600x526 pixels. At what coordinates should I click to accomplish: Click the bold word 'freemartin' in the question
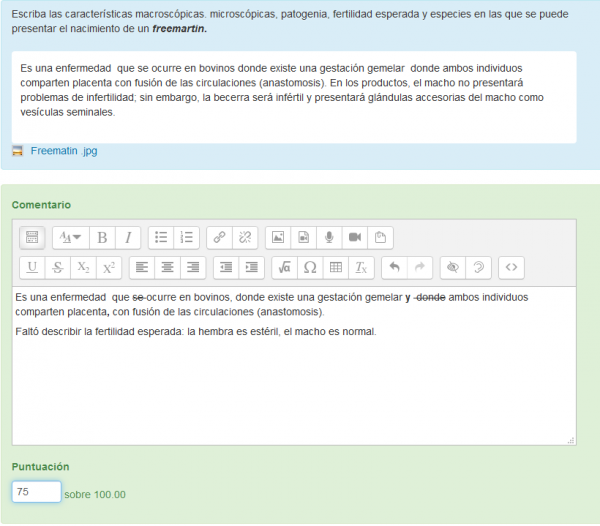pos(179,29)
